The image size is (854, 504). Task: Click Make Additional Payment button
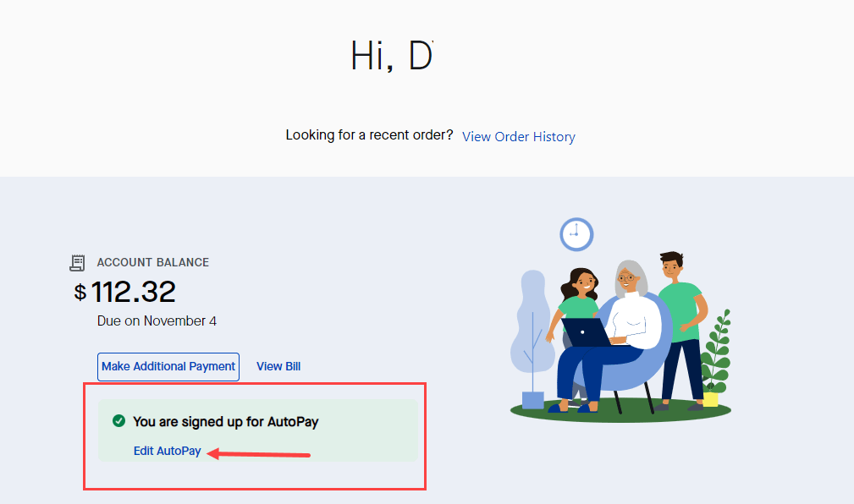coord(168,367)
